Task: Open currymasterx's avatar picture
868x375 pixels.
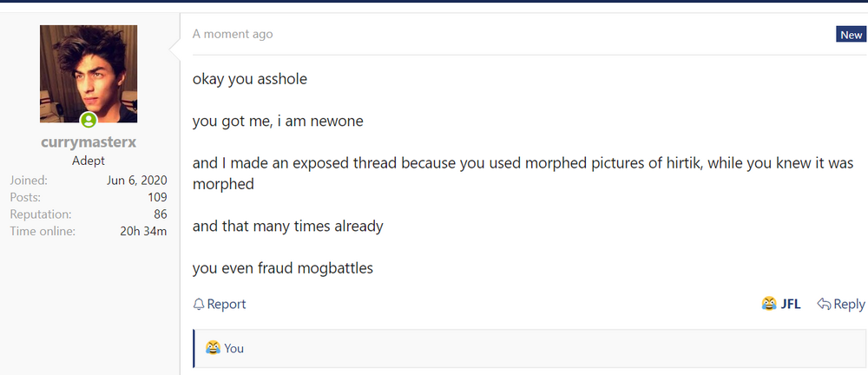Action: pos(88,74)
